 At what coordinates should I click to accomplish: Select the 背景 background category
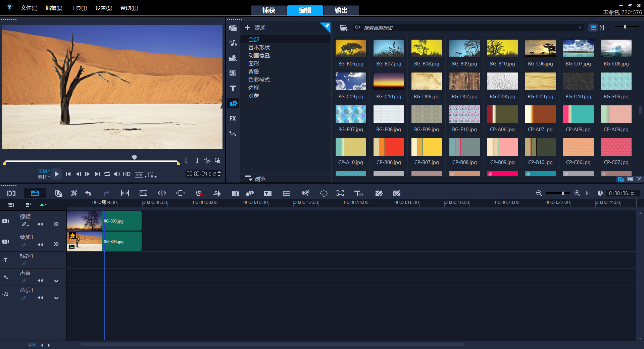[254, 72]
